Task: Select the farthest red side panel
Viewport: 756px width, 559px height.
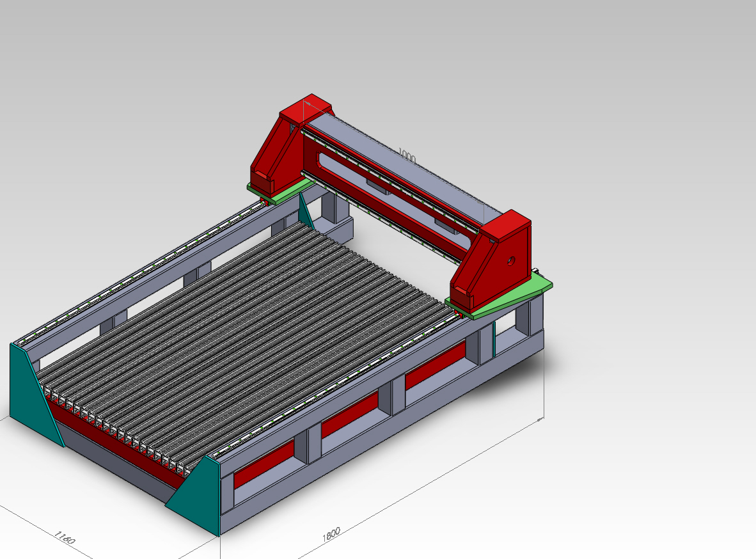Action: coord(435,366)
